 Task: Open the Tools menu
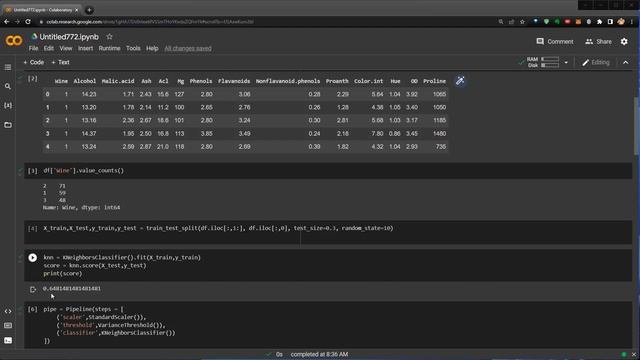[x=133, y=48]
